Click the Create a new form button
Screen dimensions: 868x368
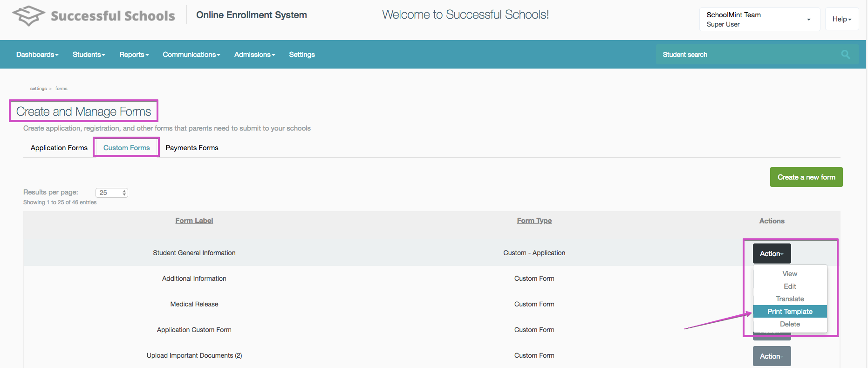tap(806, 177)
